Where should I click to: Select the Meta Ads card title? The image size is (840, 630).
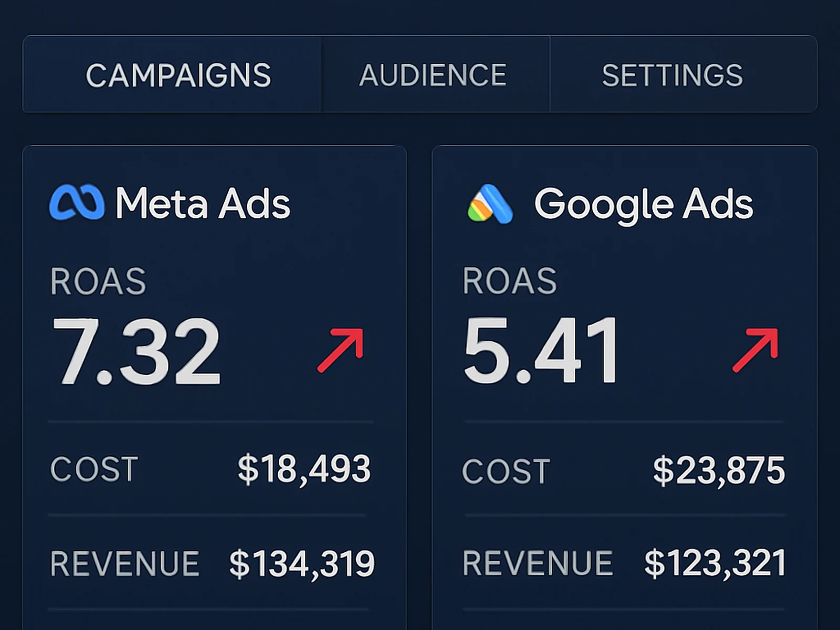[x=203, y=203]
